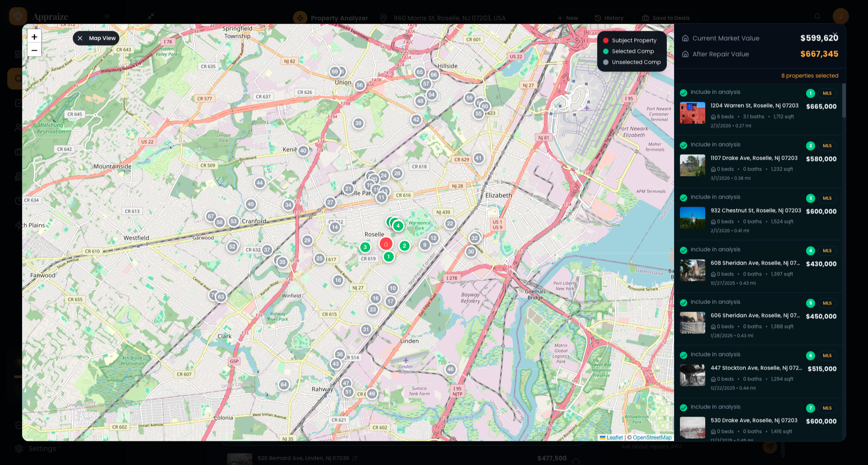Click unselected comp marker 52

[232, 247]
